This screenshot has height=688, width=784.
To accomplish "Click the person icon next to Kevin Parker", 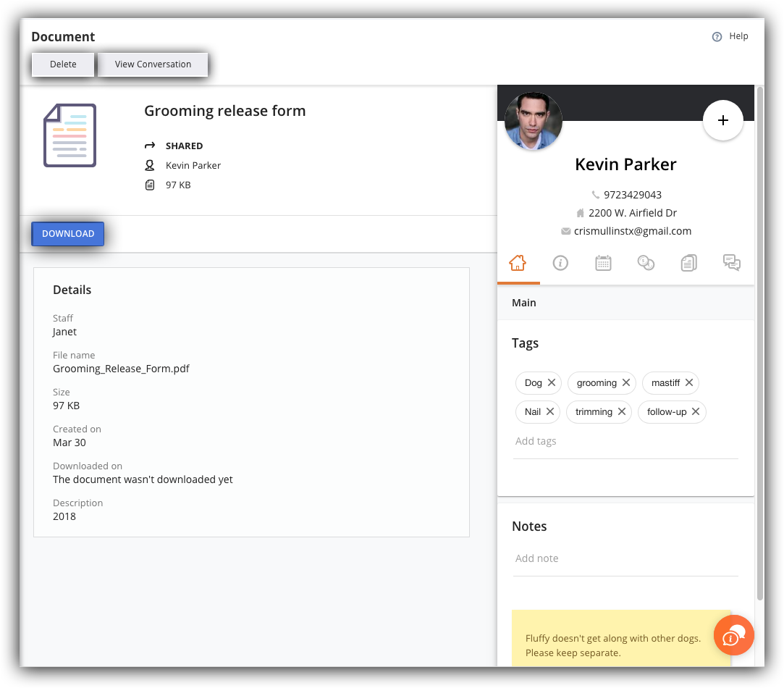I will (x=150, y=165).
